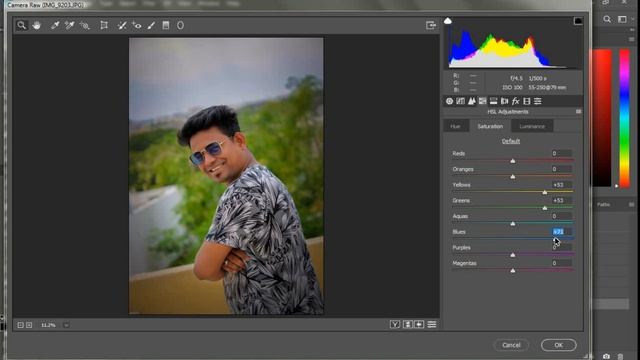Click the OK button
This screenshot has width=640, height=360.
click(558, 345)
